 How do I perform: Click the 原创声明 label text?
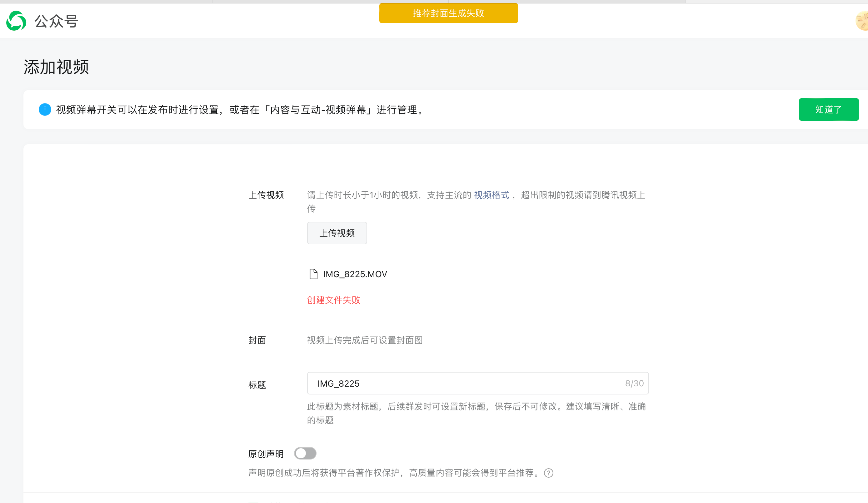tap(266, 454)
